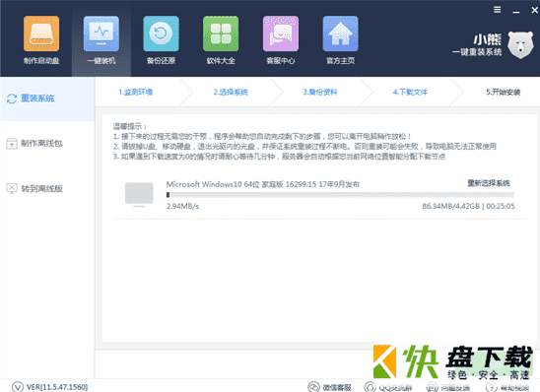Click the 86.34MB/4.42GB size readout
Image resolution: width=540 pixels, height=392 pixels.
click(x=450, y=206)
